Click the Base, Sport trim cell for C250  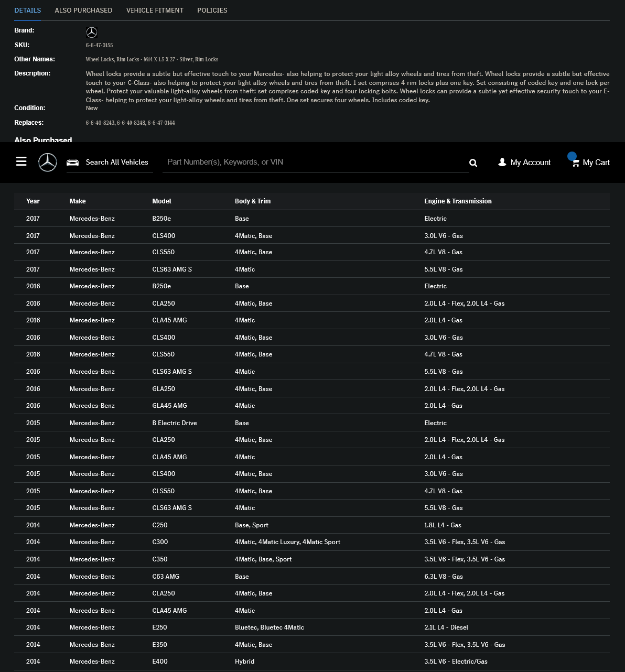click(252, 525)
